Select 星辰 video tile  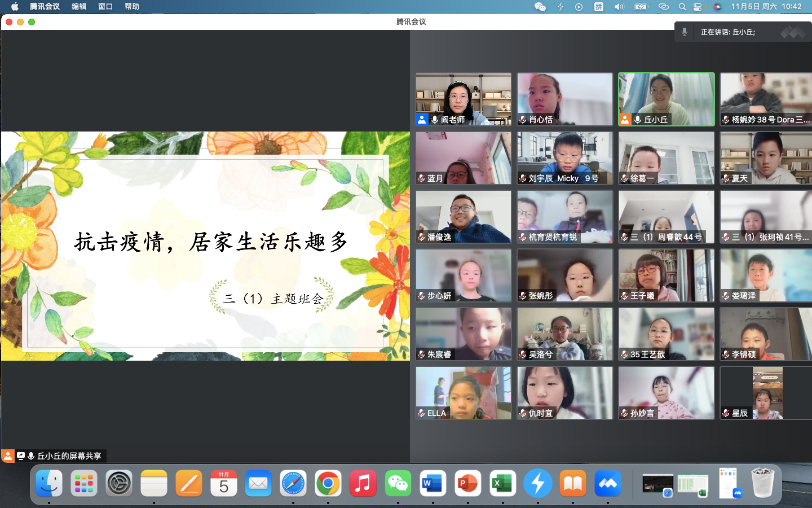(766, 393)
